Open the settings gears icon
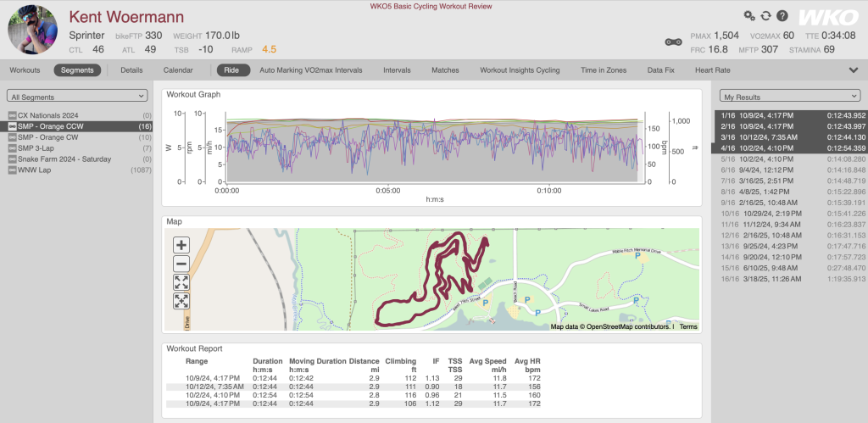The image size is (868, 423). point(748,16)
